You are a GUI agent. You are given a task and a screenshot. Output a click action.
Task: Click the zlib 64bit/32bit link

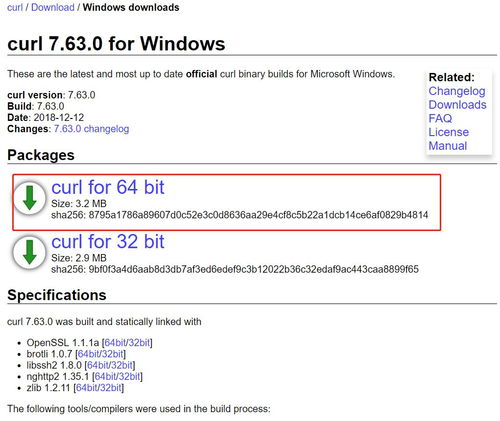point(98,388)
